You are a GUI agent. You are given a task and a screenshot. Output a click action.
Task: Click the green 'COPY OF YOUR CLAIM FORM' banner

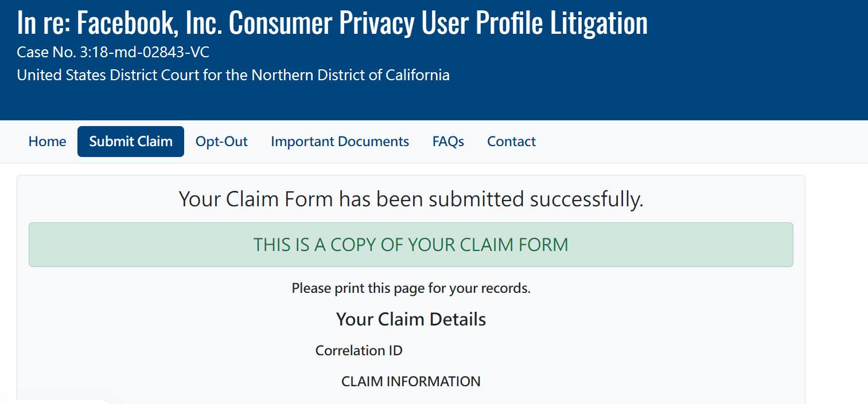411,245
